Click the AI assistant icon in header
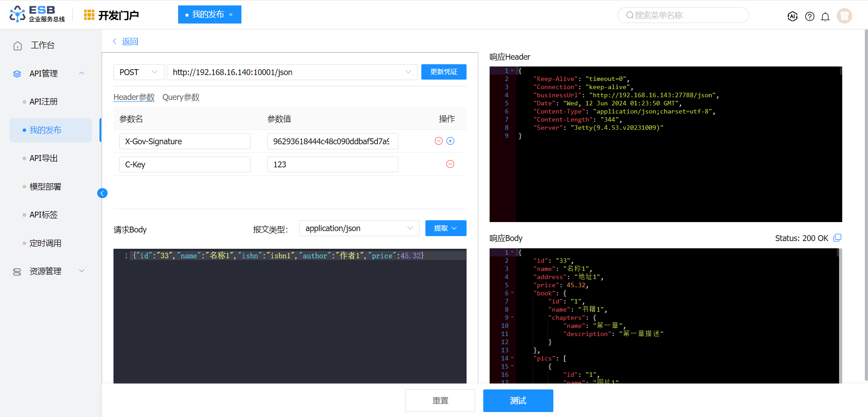The image size is (868, 417). click(792, 16)
